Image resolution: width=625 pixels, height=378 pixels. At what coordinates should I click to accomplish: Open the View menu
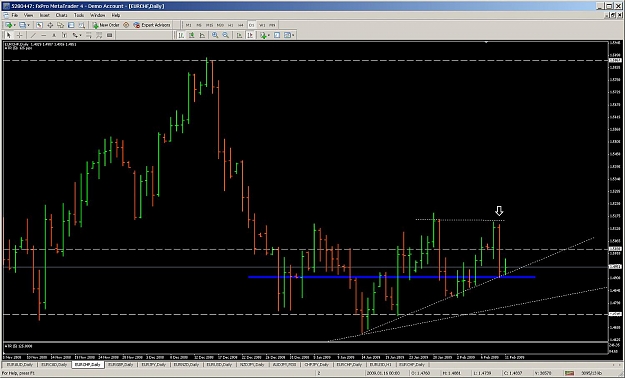(28, 15)
